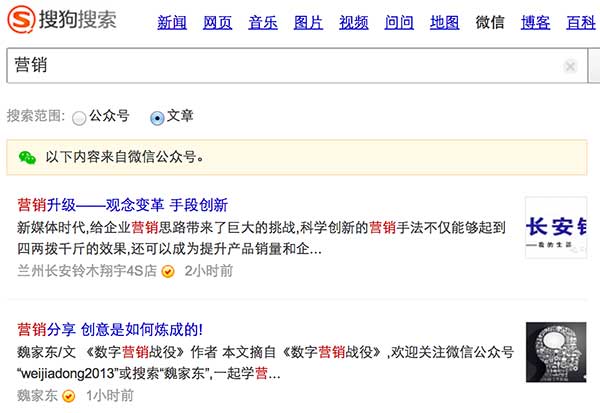Click the search button beside the input
The height and width of the screenshot is (413, 600).
(x=594, y=65)
